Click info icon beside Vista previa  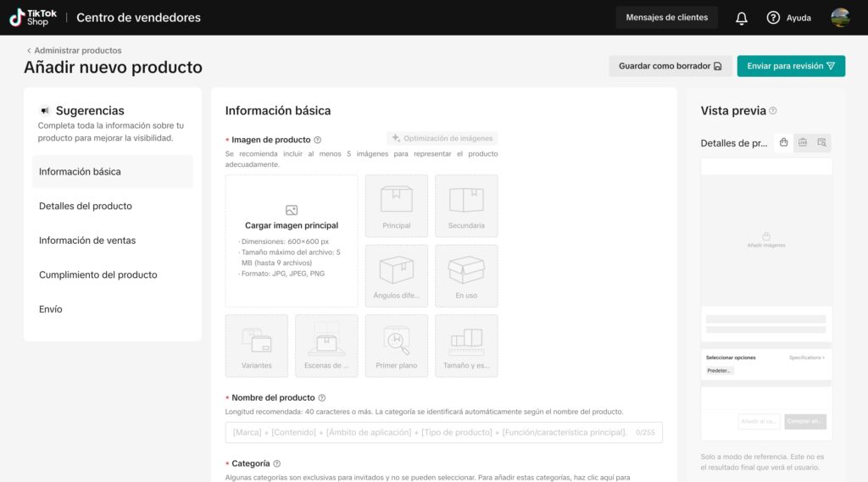point(772,111)
